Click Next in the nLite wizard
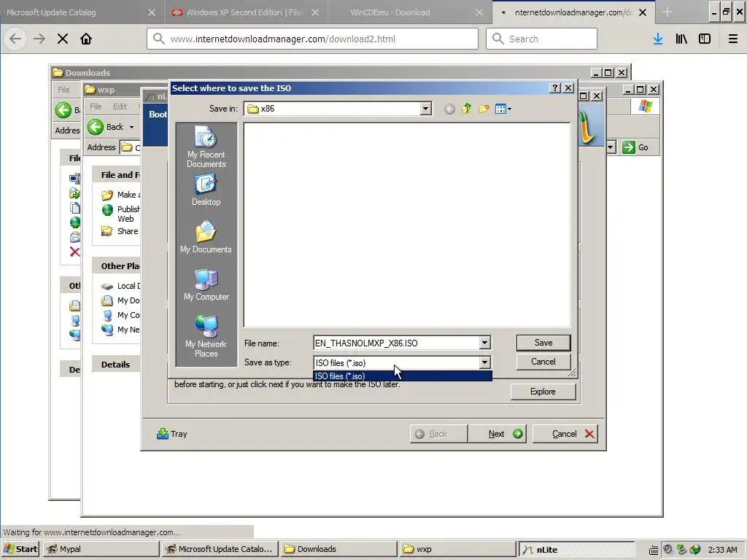747x560 pixels. (x=497, y=434)
